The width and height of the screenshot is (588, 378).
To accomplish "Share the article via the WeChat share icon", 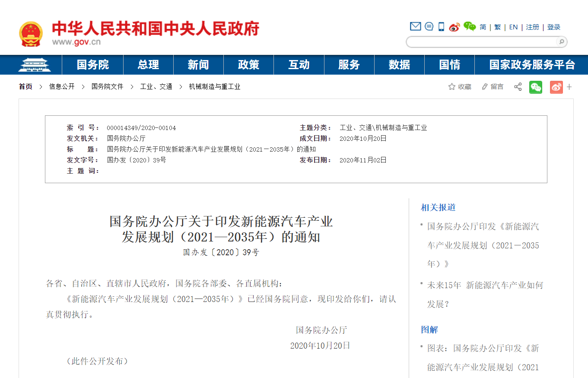I will (x=536, y=87).
